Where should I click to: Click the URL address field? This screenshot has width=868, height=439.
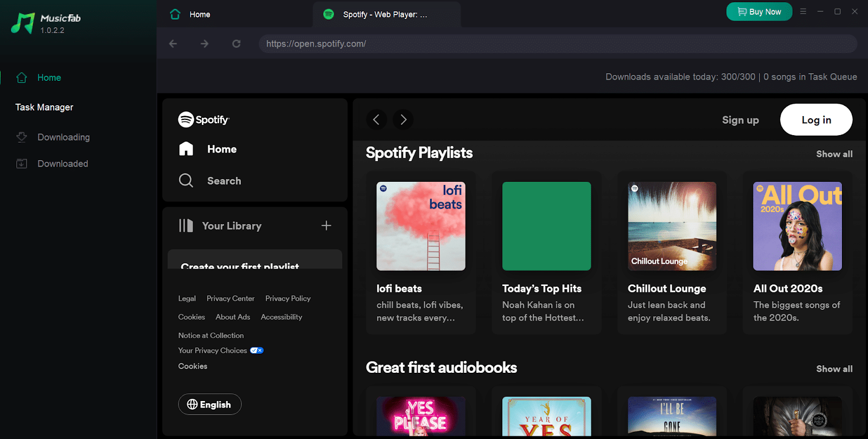558,43
